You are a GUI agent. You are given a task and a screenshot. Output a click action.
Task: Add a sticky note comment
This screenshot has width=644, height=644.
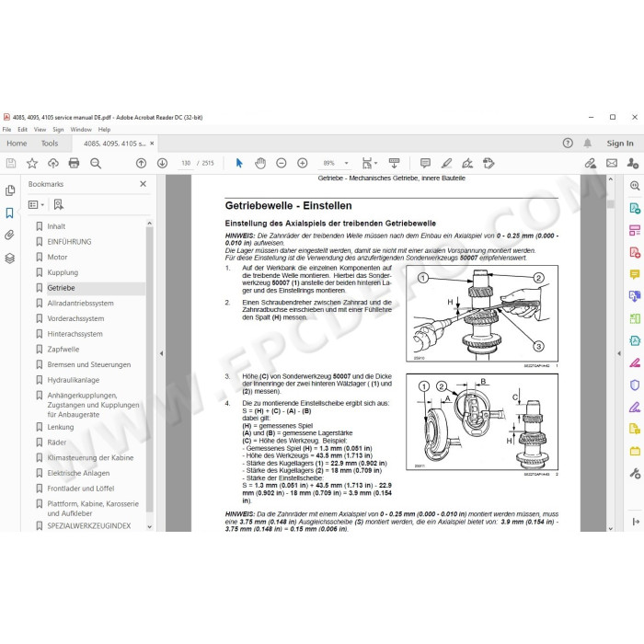pyautogui.click(x=425, y=163)
